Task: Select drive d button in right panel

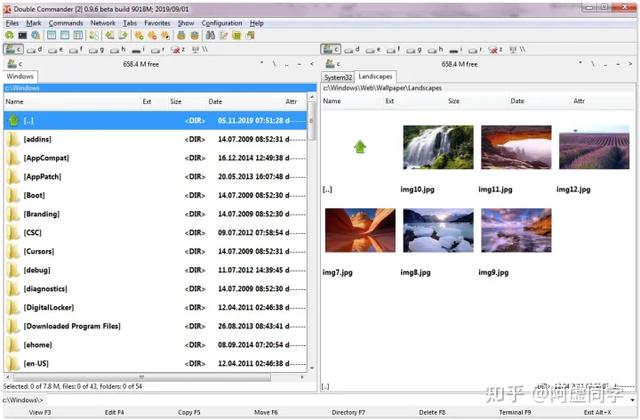Action: (x=351, y=50)
